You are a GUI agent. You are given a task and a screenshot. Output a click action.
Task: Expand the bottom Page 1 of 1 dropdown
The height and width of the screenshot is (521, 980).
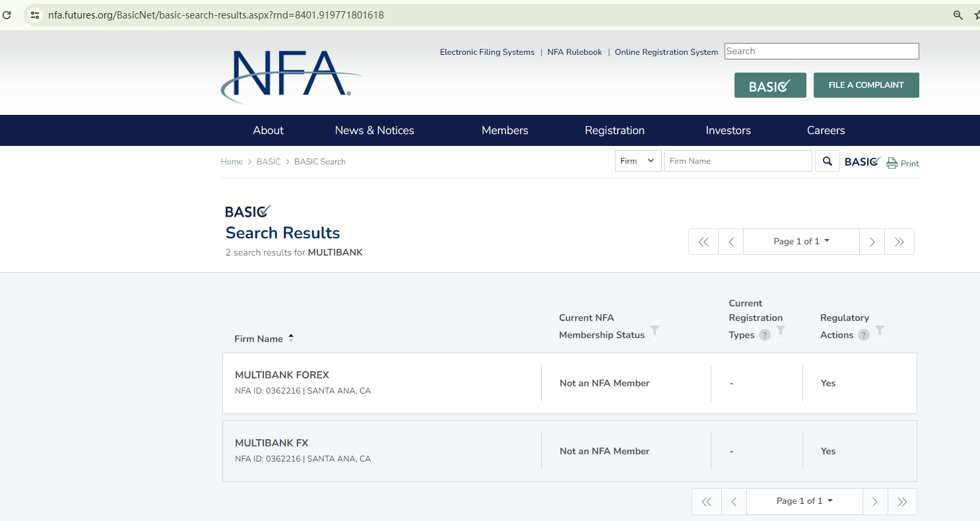(804, 501)
